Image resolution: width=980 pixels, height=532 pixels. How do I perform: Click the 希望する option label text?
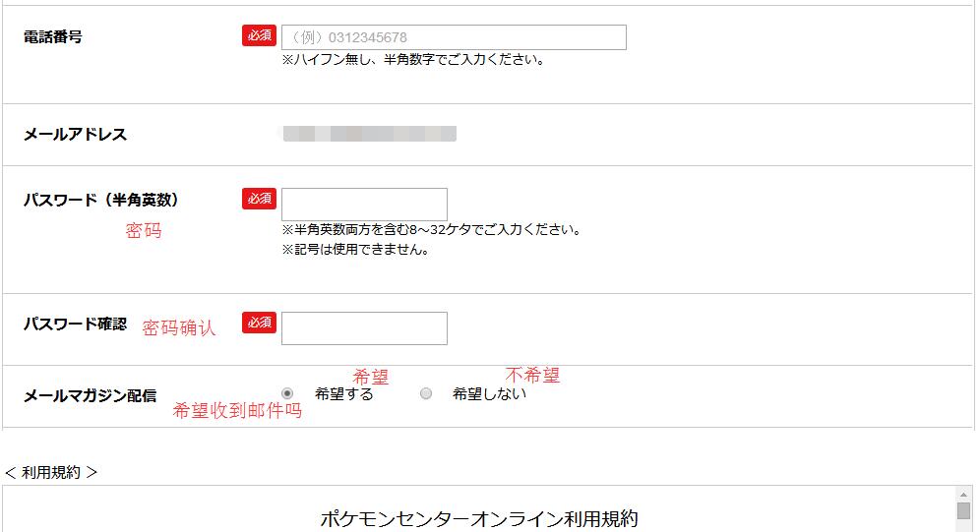(x=344, y=393)
